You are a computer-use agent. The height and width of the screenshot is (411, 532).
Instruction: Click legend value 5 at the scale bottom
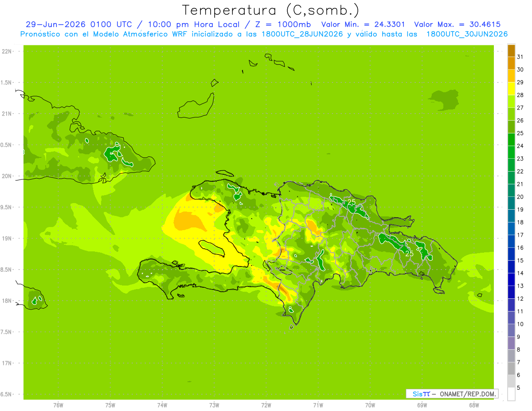click(519, 388)
